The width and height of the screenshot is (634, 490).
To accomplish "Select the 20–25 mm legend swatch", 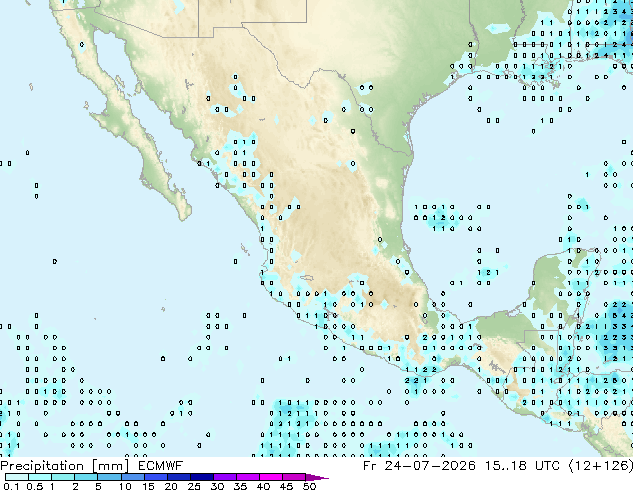I will pyautogui.click(x=179, y=477).
